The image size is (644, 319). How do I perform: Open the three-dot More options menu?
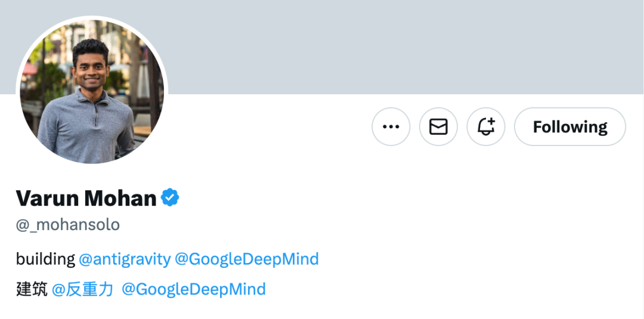coord(391,126)
